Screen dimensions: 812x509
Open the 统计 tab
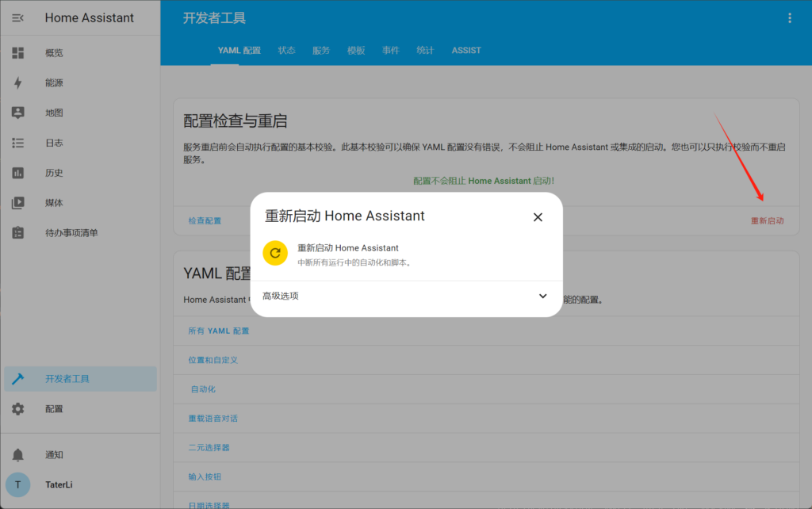coord(425,50)
